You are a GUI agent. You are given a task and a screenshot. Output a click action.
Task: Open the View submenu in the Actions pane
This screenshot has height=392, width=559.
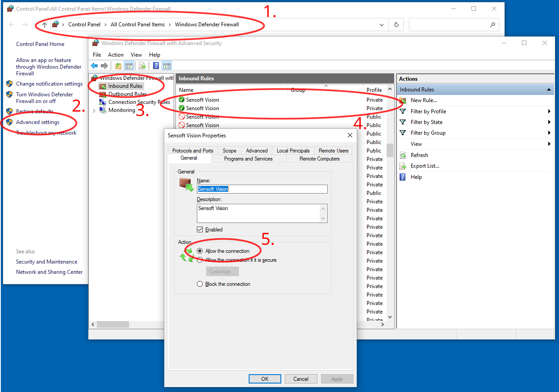click(475, 144)
